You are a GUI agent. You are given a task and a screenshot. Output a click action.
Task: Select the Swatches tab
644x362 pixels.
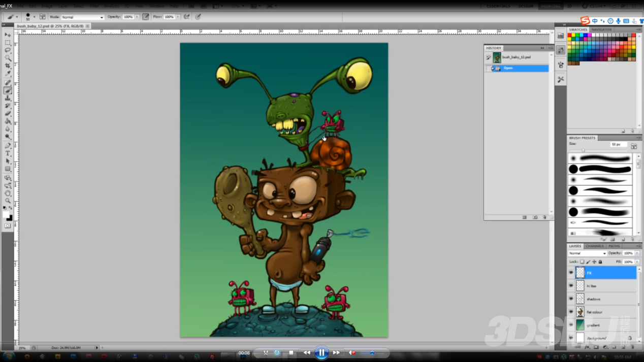click(578, 29)
